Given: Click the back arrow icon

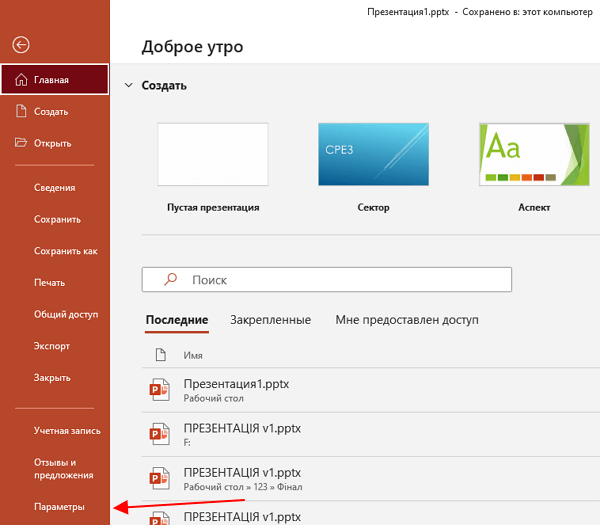Looking at the screenshot, I should point(21,45).
